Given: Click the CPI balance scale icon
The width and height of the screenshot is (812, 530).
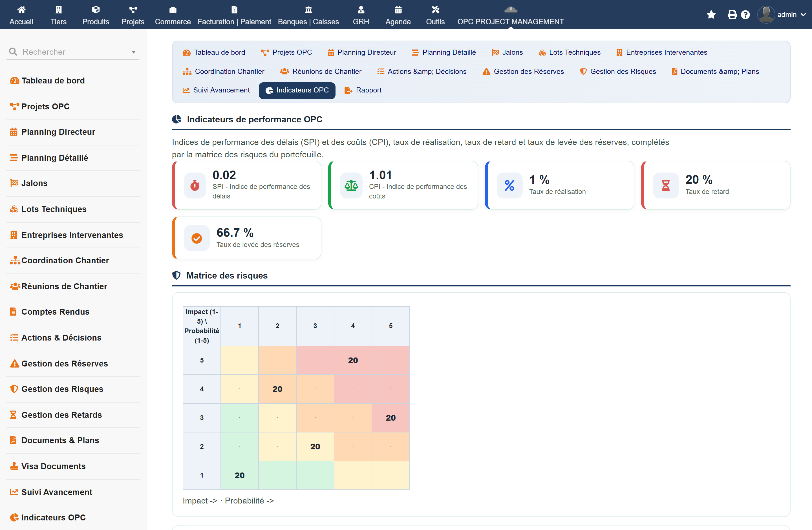Looking at the screenshot, I should tap(351, 185).
